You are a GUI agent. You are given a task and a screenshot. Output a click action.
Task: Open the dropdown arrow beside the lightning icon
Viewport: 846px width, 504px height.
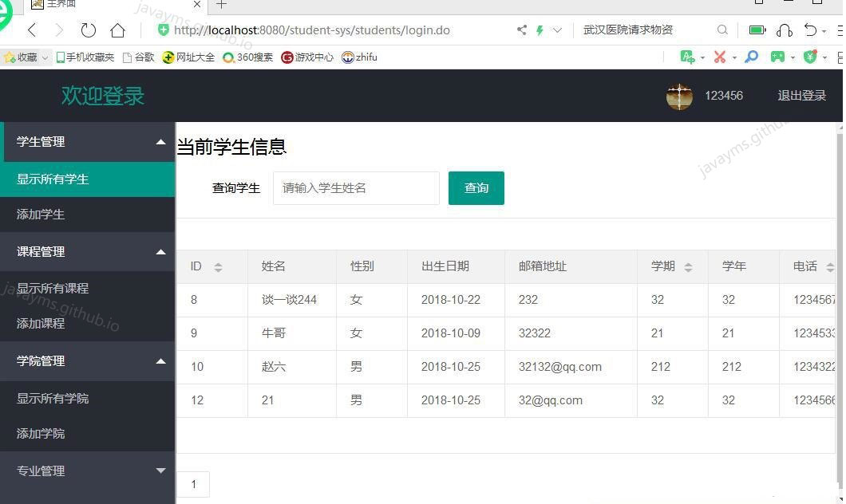(555, 30)
